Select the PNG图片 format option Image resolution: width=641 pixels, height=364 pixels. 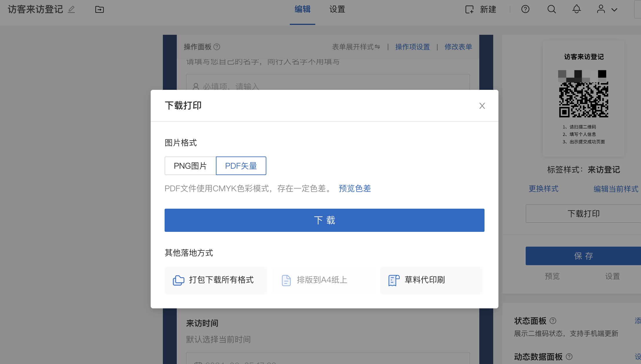tap(190, 166)
